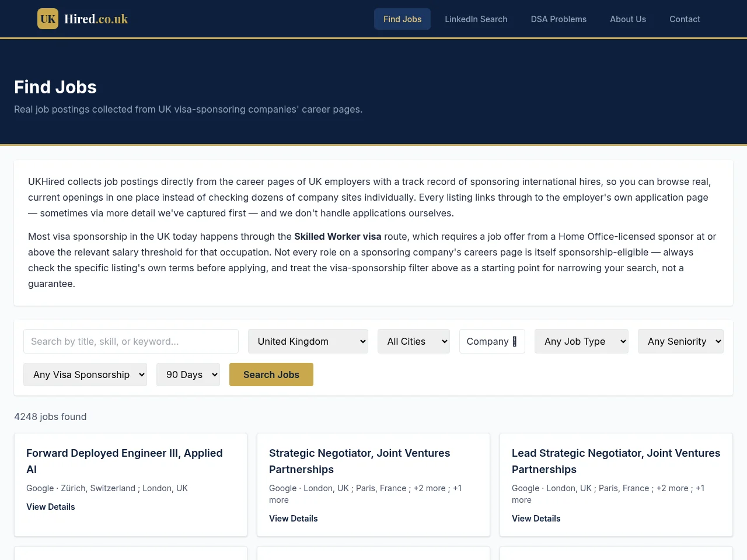This screenshot has width=747, height=560.
Task: Click the Search Jobs button
Action: [271, 374]
